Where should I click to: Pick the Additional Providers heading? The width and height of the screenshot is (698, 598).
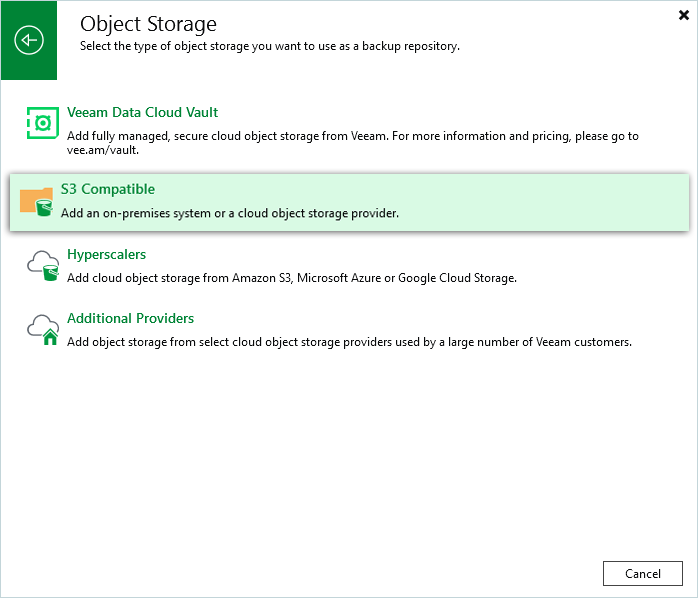pyautogui.click(x=130, y=318)
